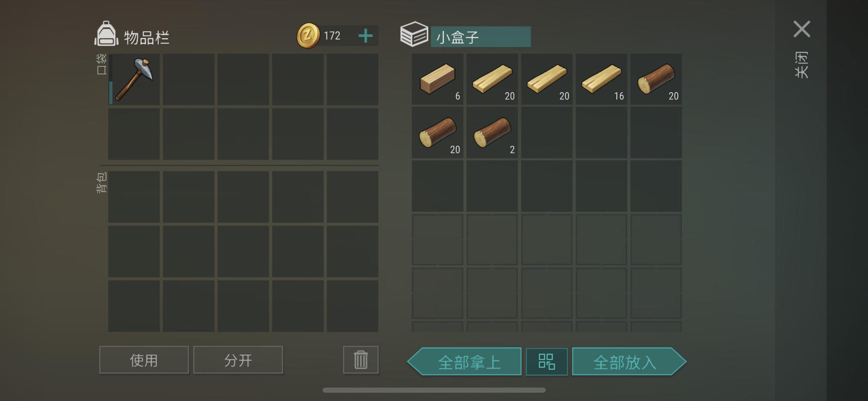Click the 全部放入 put-all button

coord(629,362)
